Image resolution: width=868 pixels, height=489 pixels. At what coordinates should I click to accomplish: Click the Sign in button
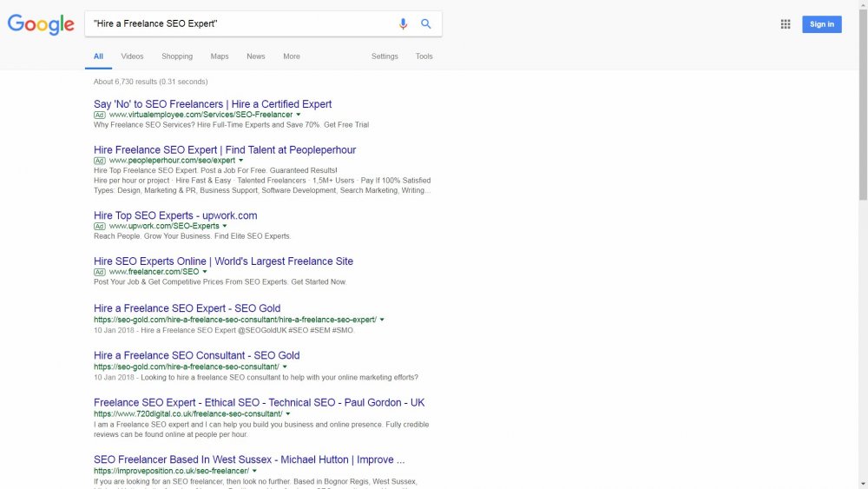pyautogui.click(x=821, y=24)
